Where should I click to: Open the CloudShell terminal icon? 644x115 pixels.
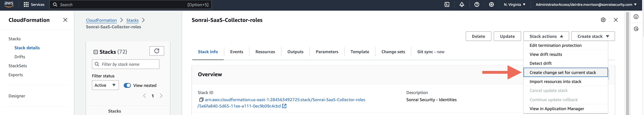click(447, 4)
